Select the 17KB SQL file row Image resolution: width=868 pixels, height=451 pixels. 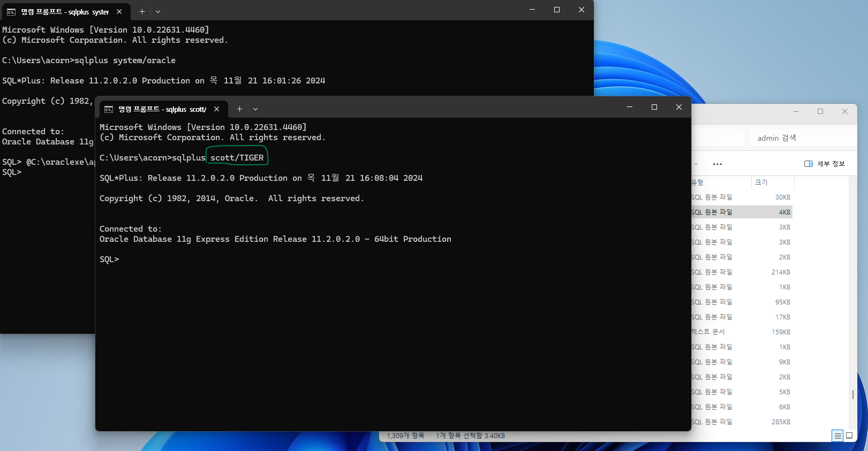pos(742,317)
